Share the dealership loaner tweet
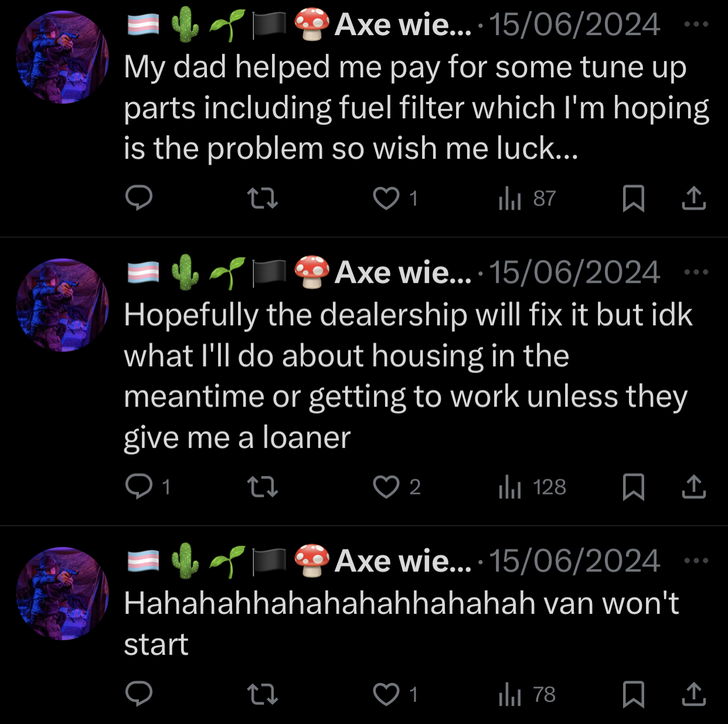Viewport: 728px width, 724px height. tap(694, 487)
